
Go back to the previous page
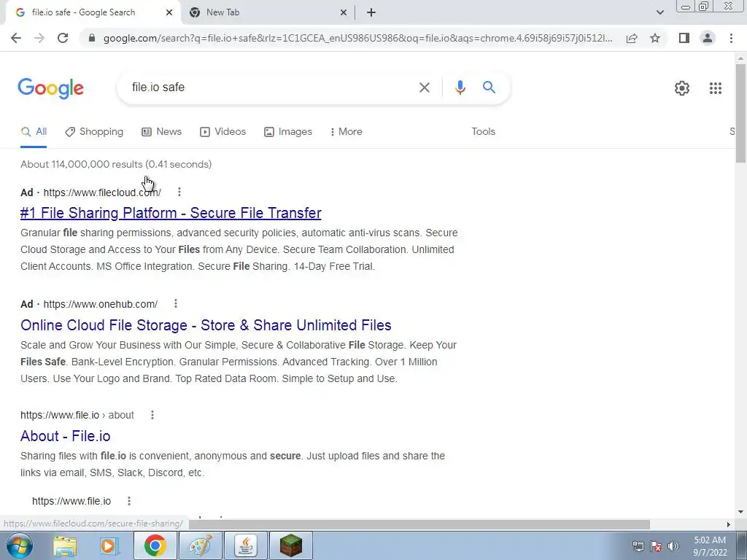point(16,38)
